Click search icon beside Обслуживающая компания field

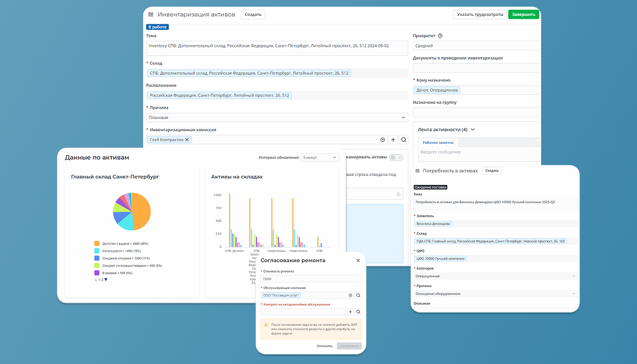click(x=359, y=295)
